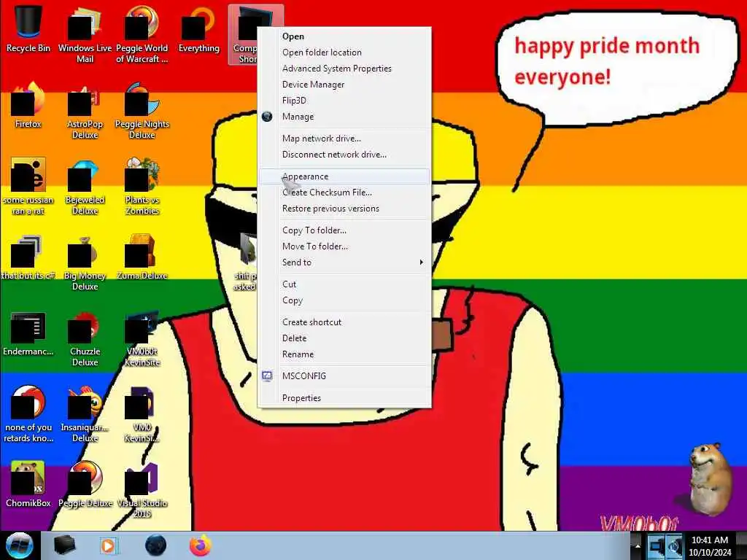Choose Restore previous versions
747x560 pixels.
click(344, 209)
